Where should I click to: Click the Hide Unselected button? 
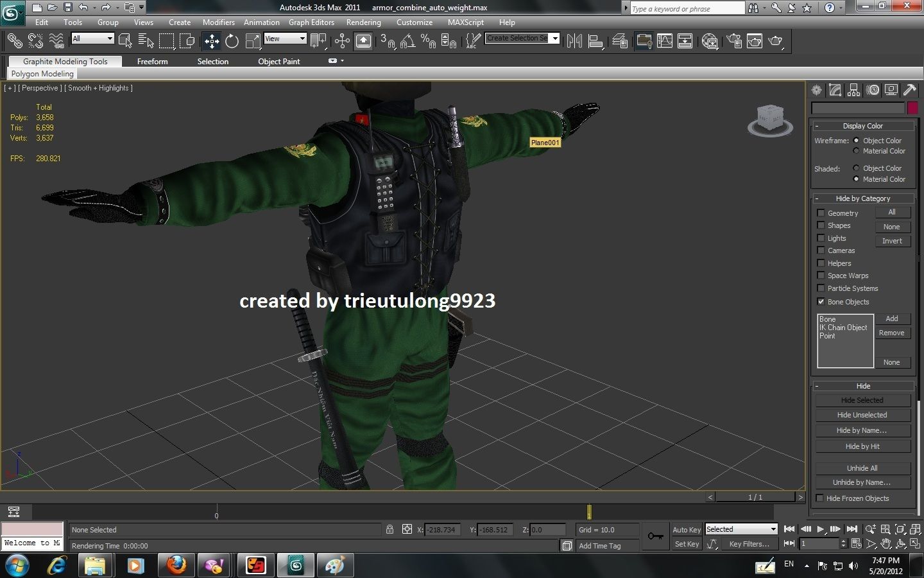pos(863,415)
